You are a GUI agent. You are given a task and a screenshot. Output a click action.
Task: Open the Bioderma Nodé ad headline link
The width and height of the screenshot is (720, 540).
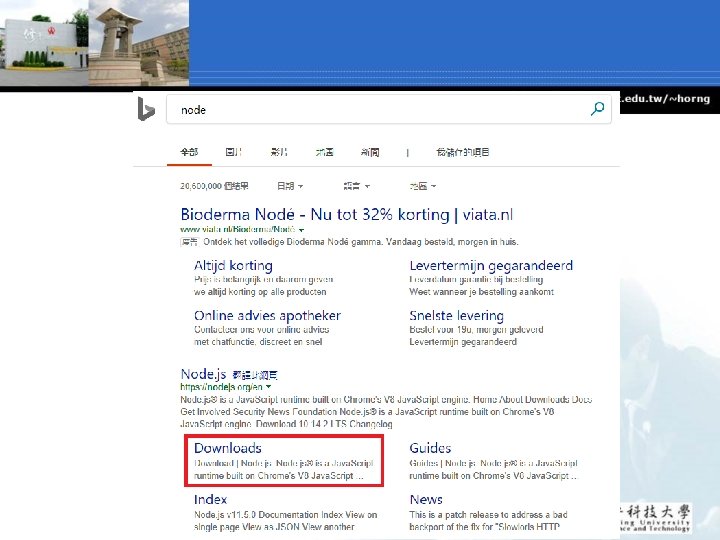pyautogui.click(x=347, y=214)
